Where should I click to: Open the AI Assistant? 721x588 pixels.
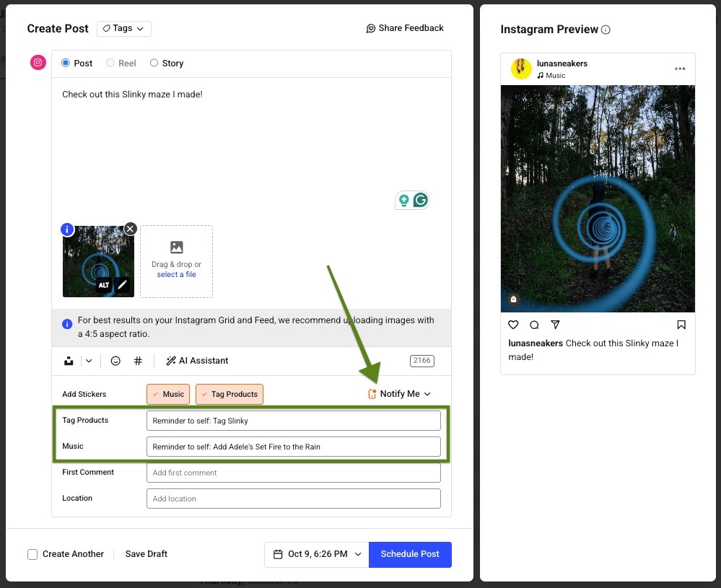point(197,361)
